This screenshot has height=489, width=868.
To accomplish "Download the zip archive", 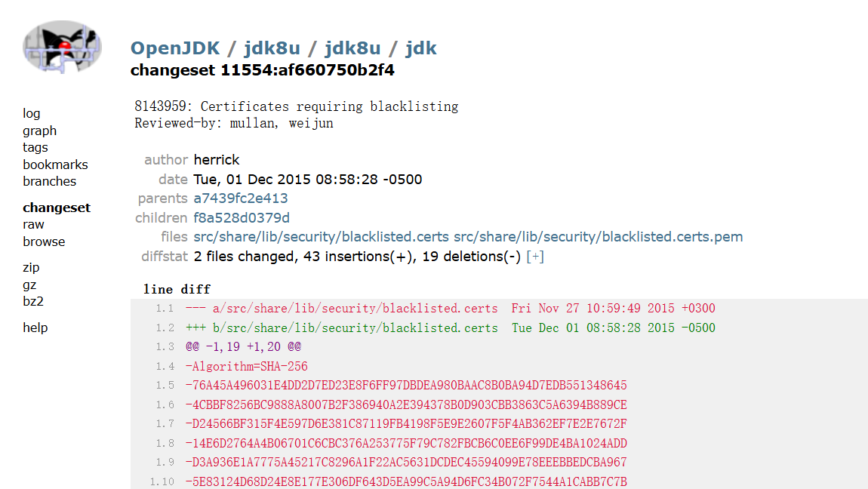I will [29, 267].
